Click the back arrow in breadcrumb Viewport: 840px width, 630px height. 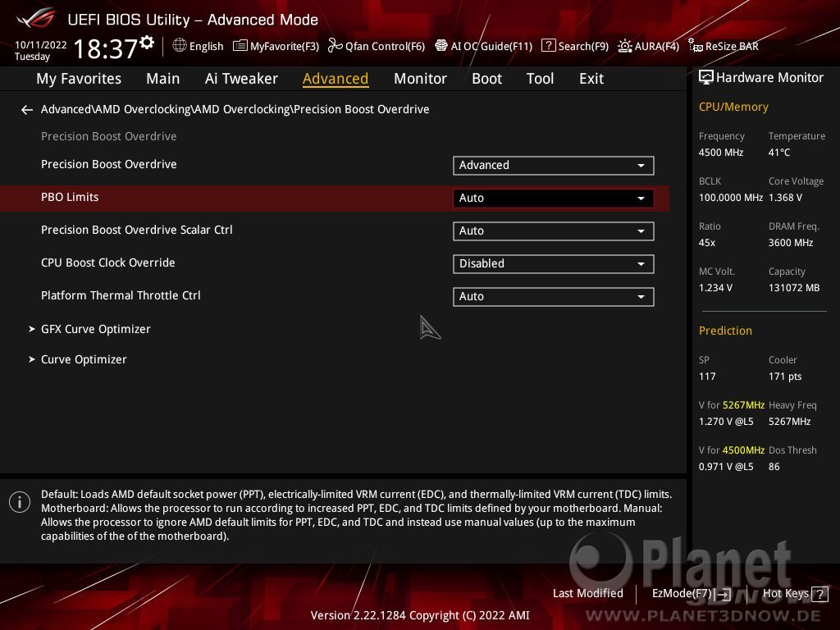pyautogui.click(x=27, y=110)
